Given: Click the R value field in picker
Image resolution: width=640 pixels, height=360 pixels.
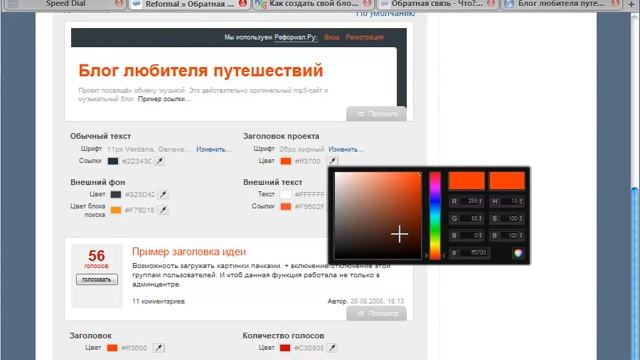Looking at the screenshot, I should (x=467, y=201).
